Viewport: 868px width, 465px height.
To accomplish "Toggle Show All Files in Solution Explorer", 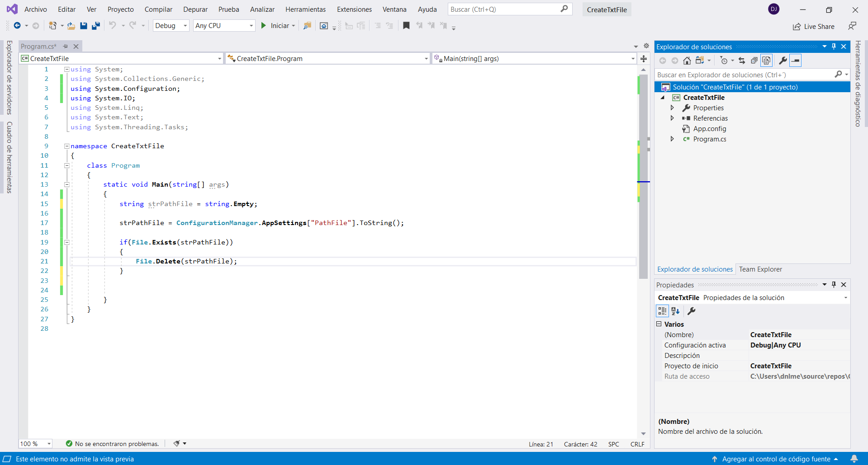I will coord(766,61).
